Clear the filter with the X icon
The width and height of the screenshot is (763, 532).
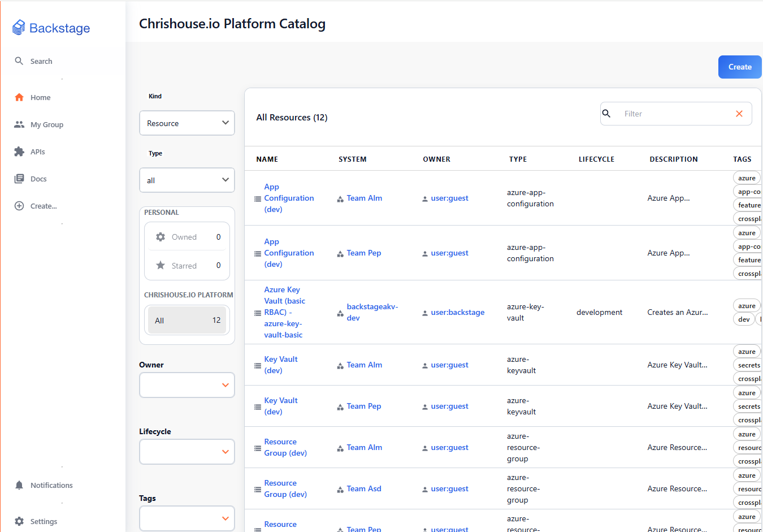[739, 114]
